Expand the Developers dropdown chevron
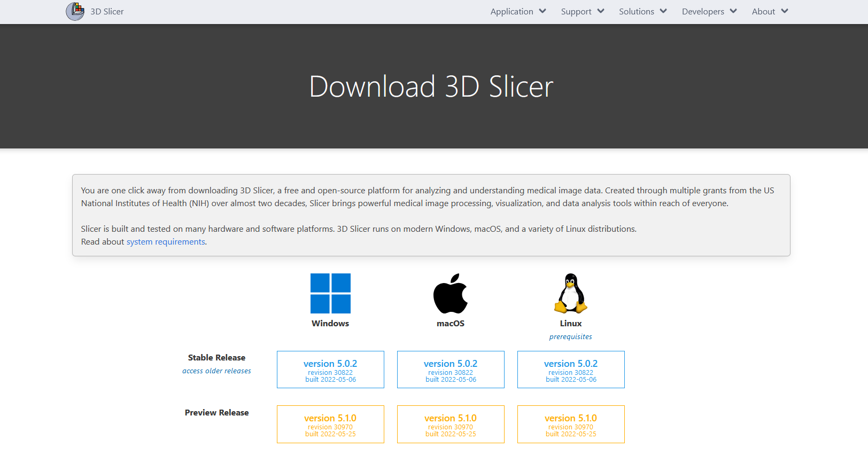 (x=733, y=11)
